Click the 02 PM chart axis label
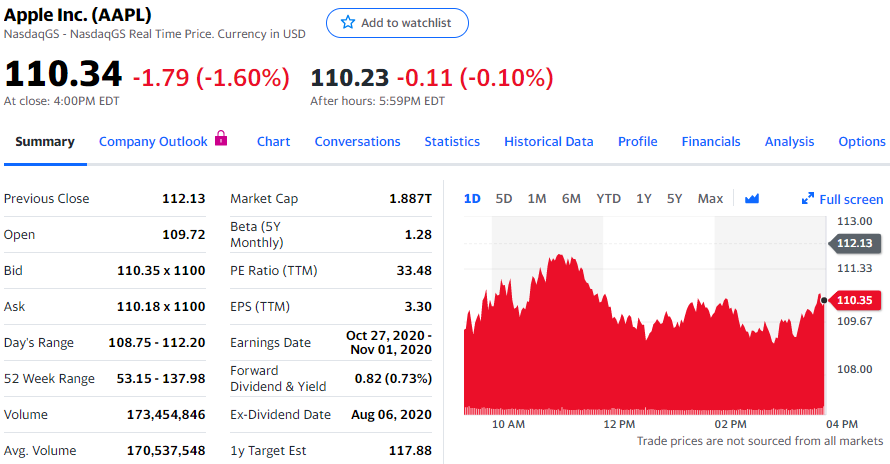This screenshot has width=890, height=464. [731, 424]
